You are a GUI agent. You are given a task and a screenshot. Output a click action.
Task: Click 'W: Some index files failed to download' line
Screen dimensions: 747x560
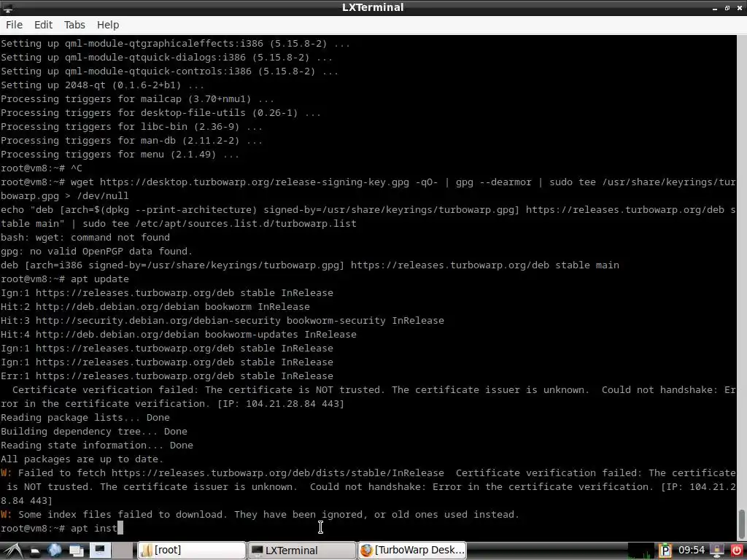(x=260, y=514)
